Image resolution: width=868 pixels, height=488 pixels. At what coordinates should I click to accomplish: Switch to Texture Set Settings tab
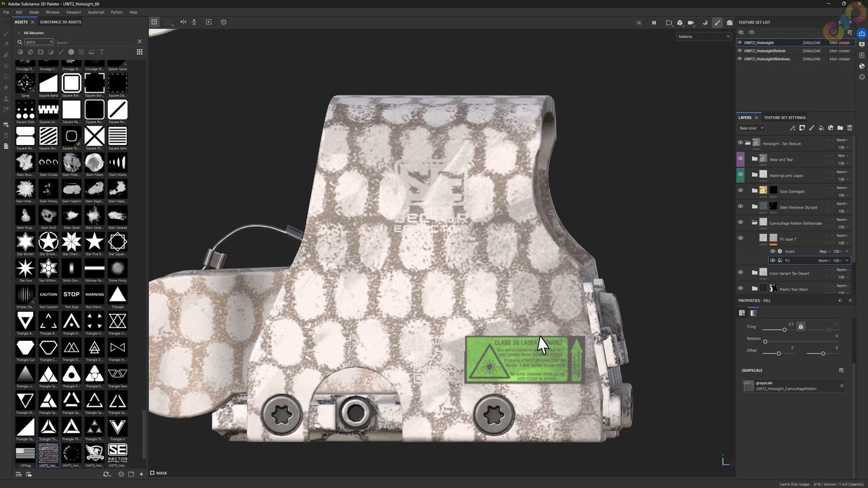click(785, 117)
